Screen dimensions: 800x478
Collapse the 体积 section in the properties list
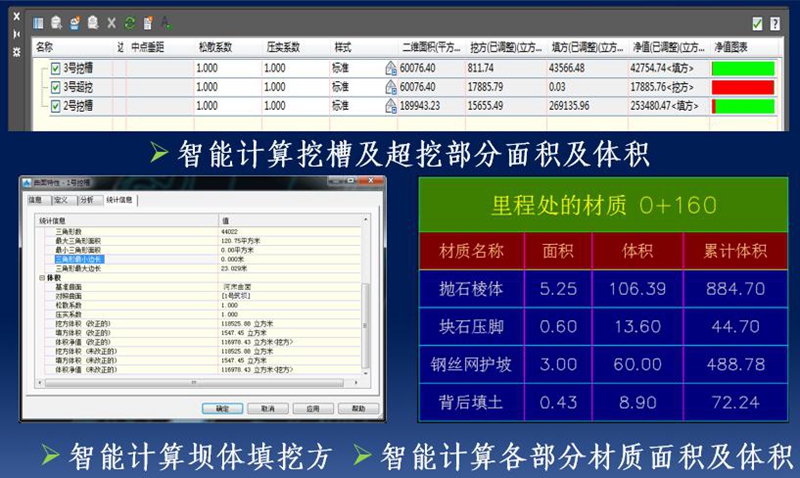coord(42,277)
